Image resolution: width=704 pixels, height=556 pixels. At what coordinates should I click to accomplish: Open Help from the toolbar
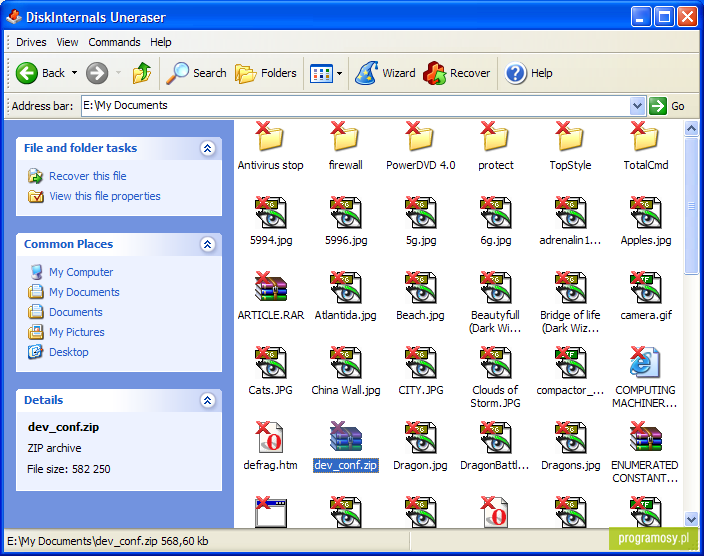click(528, 73)
